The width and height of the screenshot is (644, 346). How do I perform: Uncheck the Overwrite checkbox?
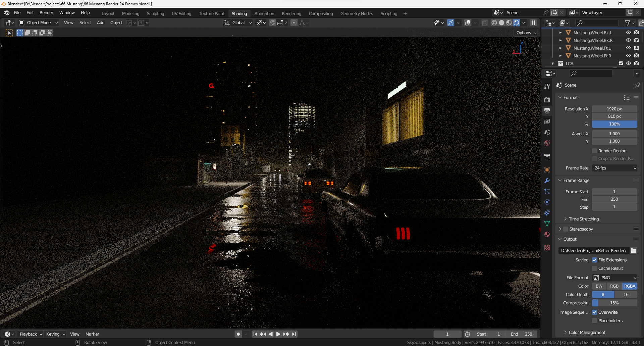coord(594,312)
